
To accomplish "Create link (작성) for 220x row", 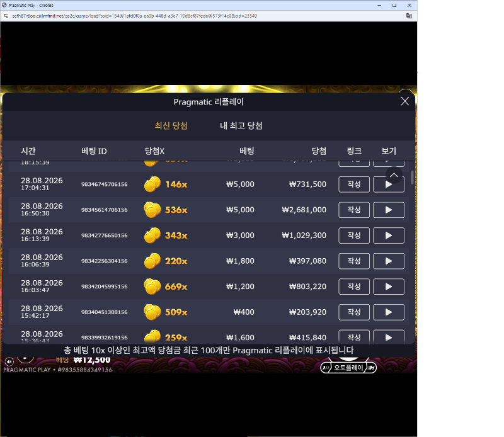I will (x=354, y=261).
